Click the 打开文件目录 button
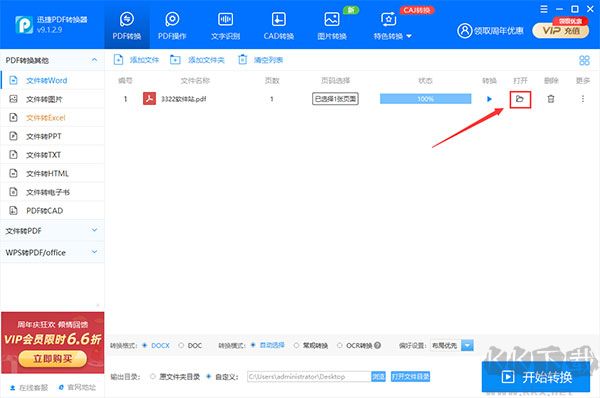Image resolution: width=600 pixels, height=398 pixels. tap(410, 377)
